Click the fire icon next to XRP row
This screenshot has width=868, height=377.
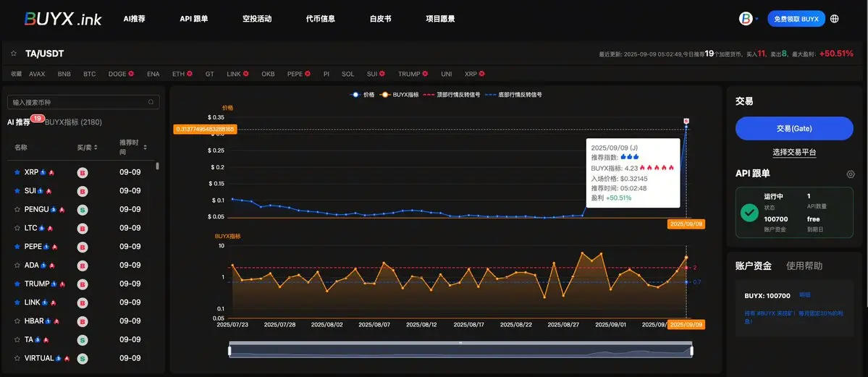pos(51,172)
